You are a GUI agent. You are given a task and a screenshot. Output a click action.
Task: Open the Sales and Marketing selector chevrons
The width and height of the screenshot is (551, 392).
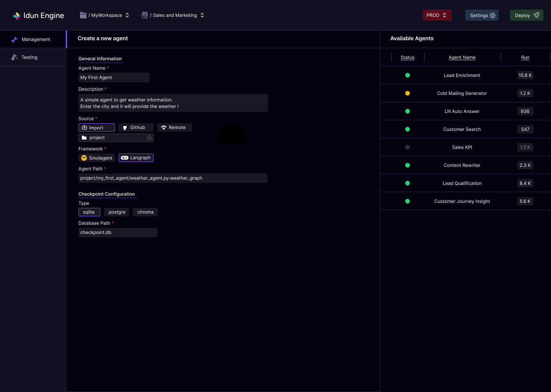click(202, 15)
